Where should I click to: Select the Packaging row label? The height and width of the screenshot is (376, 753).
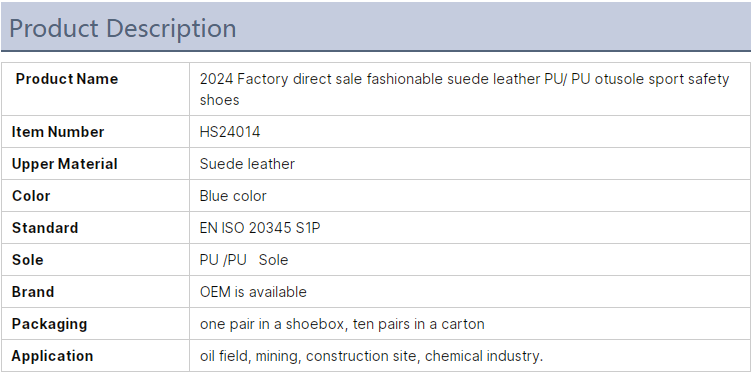pos(49,324)
